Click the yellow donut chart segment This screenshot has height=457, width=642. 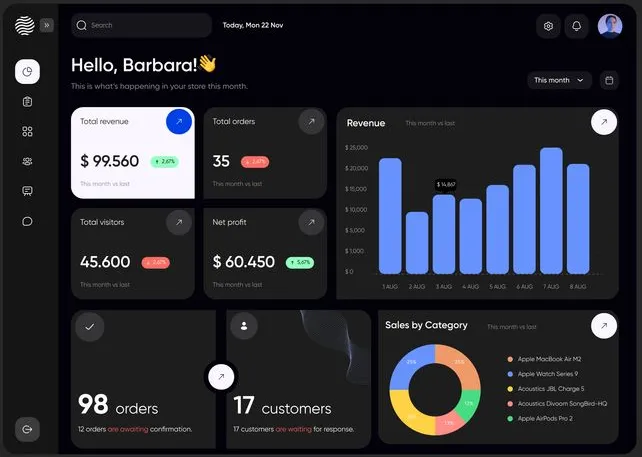coord(410,415)
